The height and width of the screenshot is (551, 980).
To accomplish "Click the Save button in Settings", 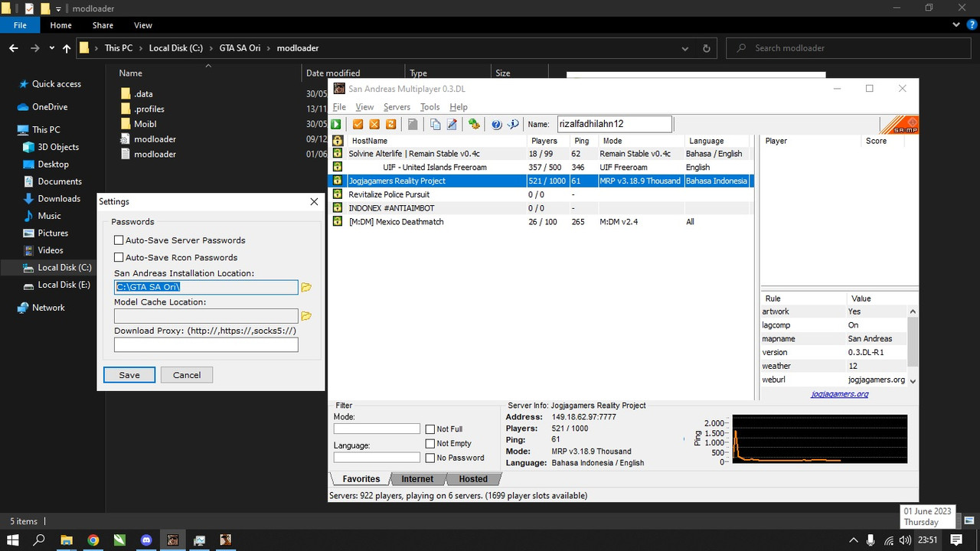I will [x=129, y=375].
